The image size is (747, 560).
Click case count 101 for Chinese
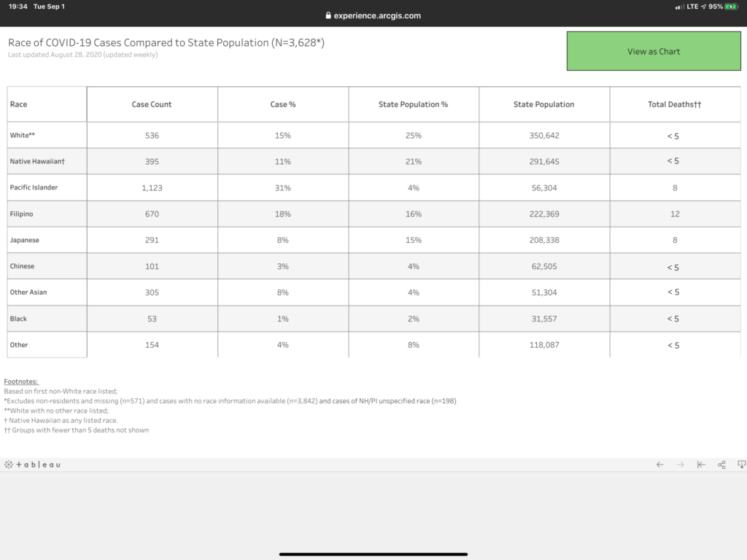tap(152, 267)
